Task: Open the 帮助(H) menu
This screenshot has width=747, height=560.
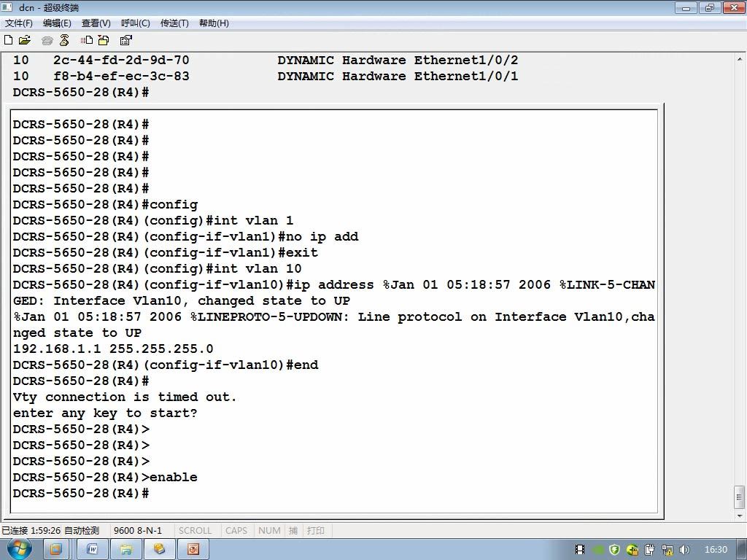Action: [x=214, y=23]
